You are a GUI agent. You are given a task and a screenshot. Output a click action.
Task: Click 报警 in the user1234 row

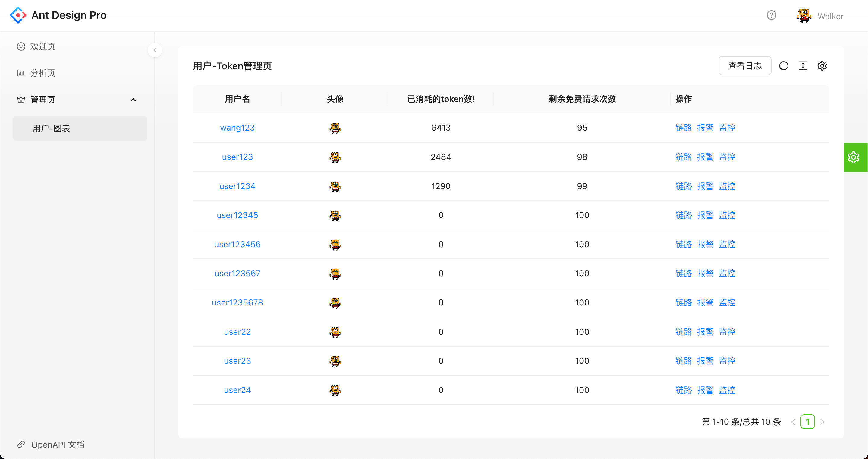click(x=705, y=186)
